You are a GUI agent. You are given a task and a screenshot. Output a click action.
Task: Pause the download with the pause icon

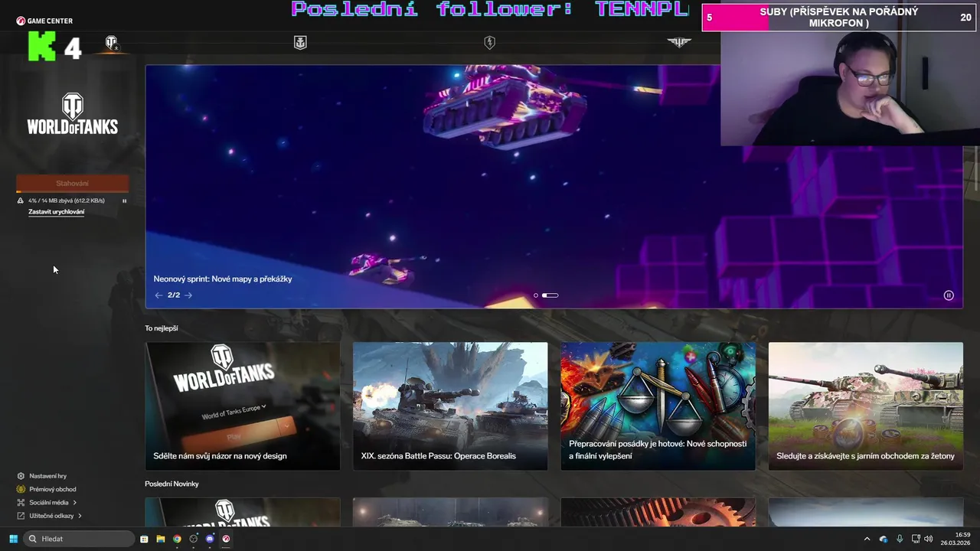click(124, 201)
